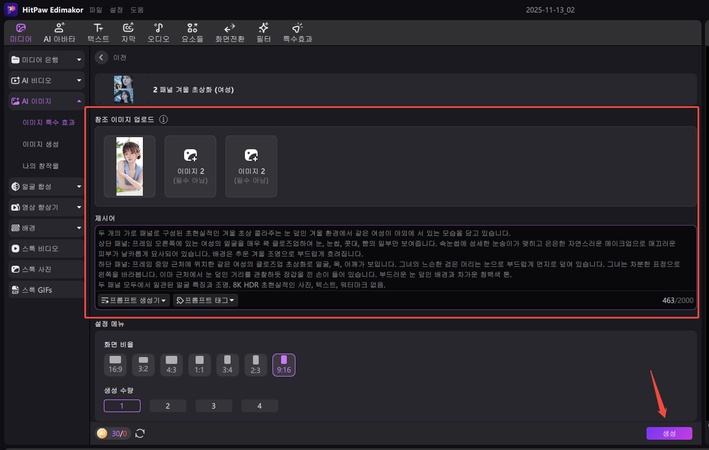Screen dimensions: 709x450
Task: Open the 미디어 tab in the top toolbar
Action: pos(21,33)
